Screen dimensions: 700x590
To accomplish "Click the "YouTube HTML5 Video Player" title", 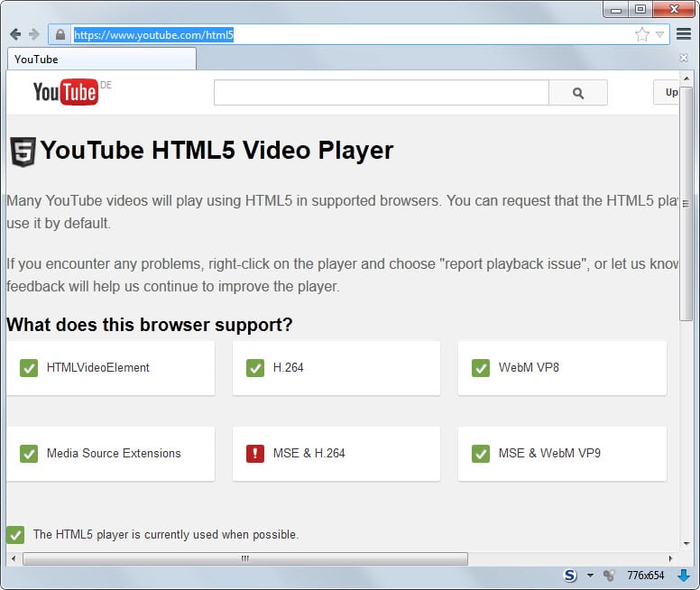I will [x=217, y=150].
